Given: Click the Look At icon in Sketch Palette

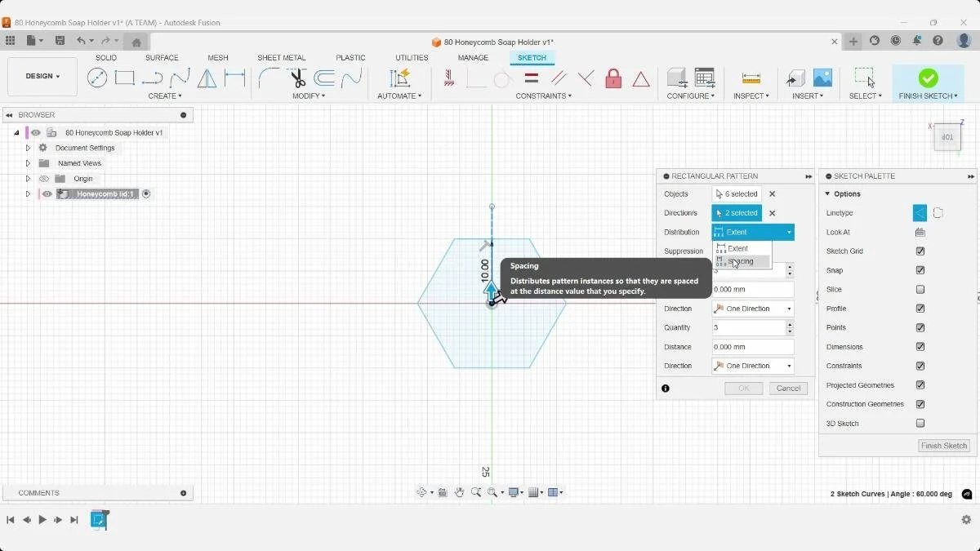Looking at the screenshot, I should click(x=920, y=232).
